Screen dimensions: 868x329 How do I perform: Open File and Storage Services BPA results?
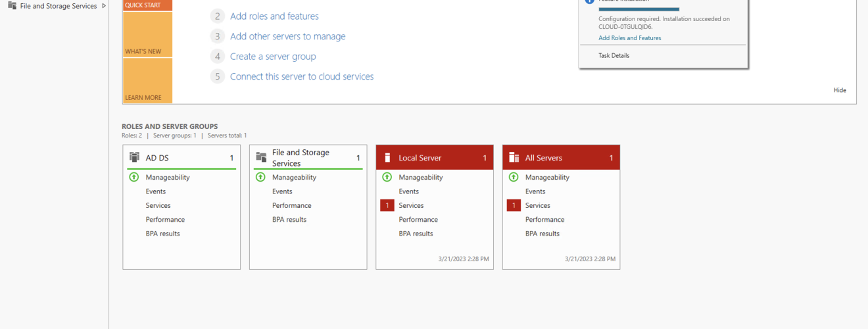tap(289, 220)
